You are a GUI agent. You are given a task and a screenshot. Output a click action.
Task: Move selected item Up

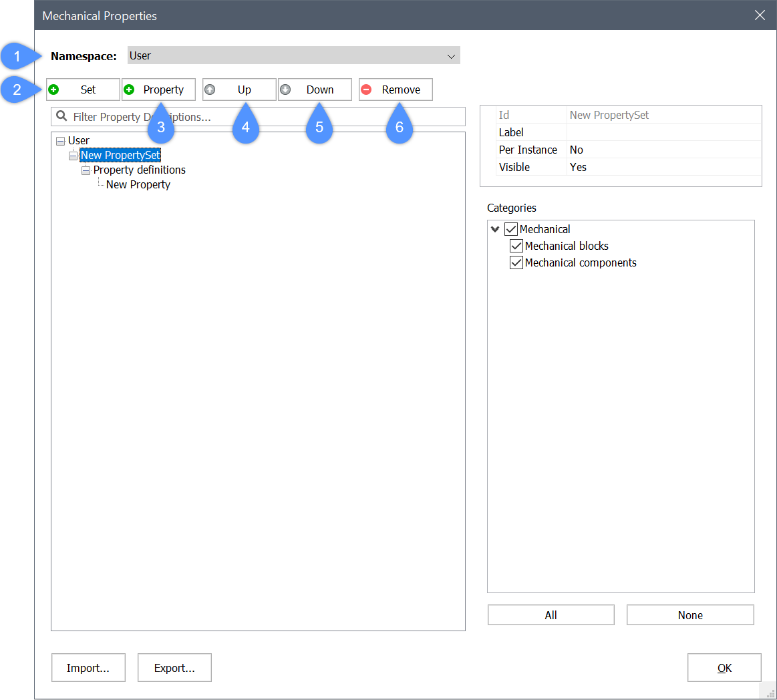pyautogui.click(x=239, y=90)
